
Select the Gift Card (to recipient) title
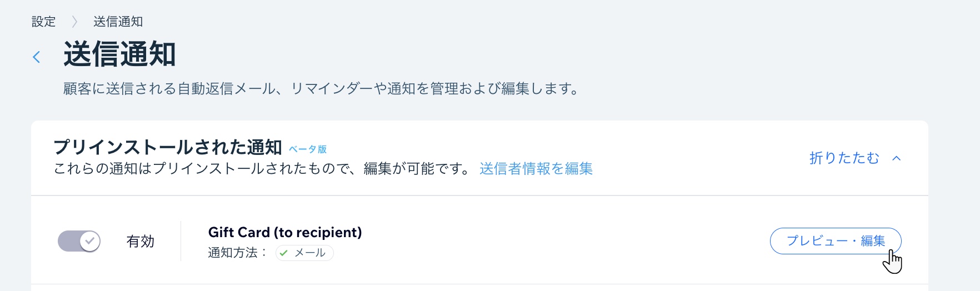[285, 232]
